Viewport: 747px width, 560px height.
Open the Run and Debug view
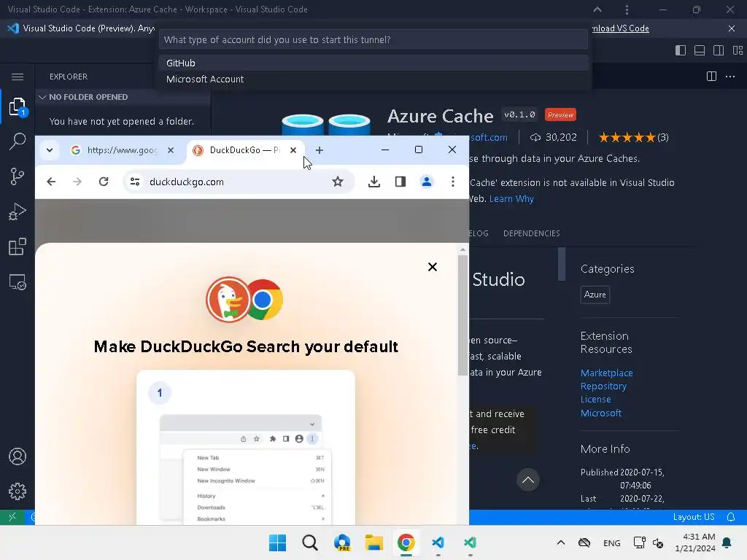[x=18, y=211]
